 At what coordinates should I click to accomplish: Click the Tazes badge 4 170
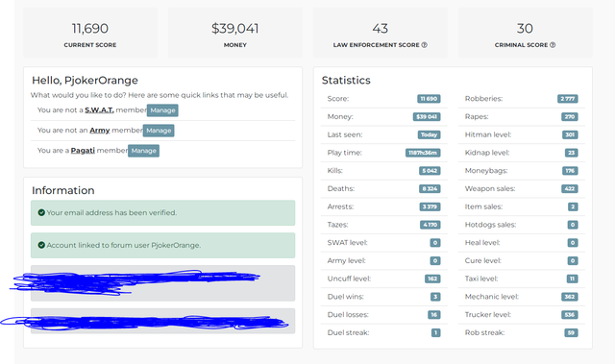pyautogui.click(x=430, y=225)
